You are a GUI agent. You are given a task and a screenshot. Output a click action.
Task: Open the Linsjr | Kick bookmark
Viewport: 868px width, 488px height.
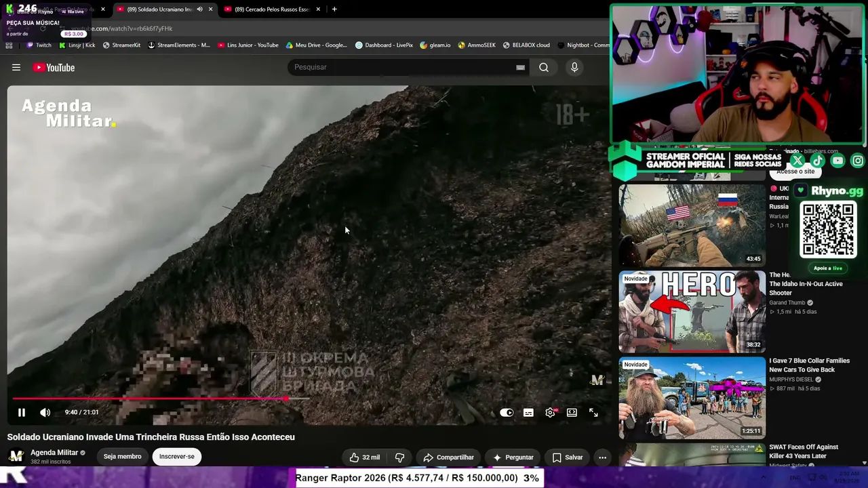click(x=77, y=45)
